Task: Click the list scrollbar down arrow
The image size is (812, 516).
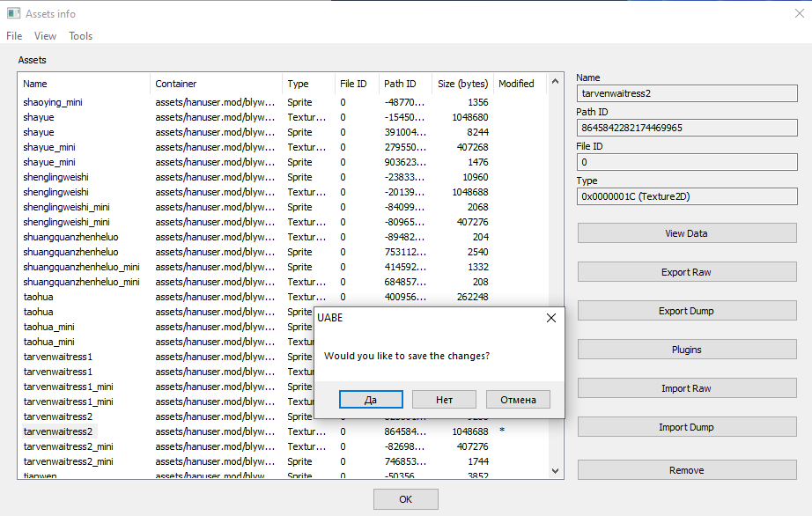Action: coord(555,471)
